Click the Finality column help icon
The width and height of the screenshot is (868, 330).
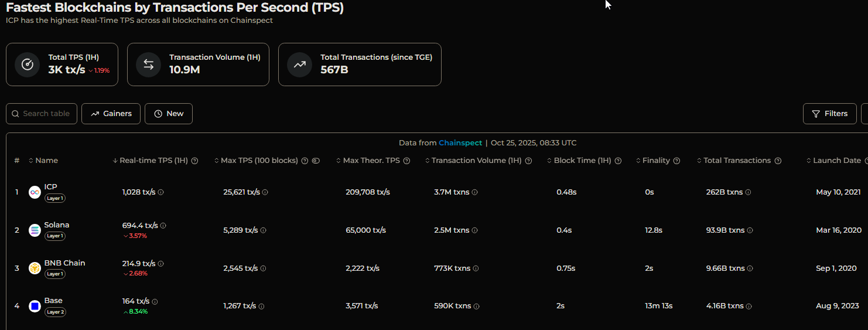(x=676, y=161)
